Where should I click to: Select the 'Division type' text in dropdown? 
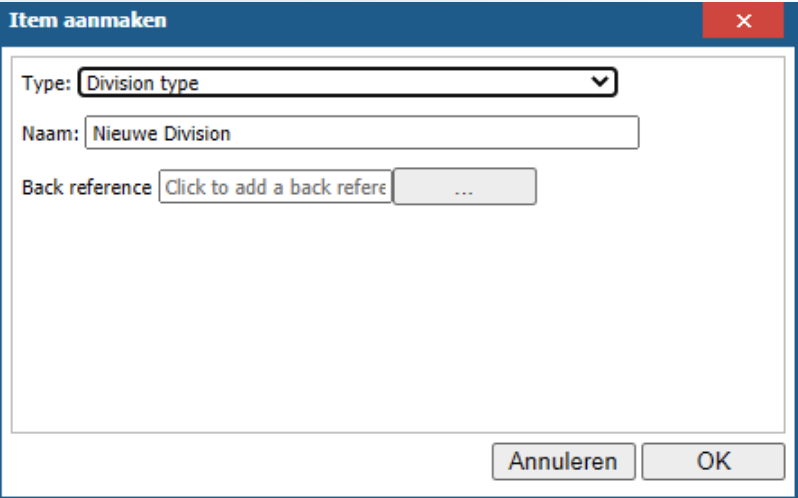click(x=141, y=83)
